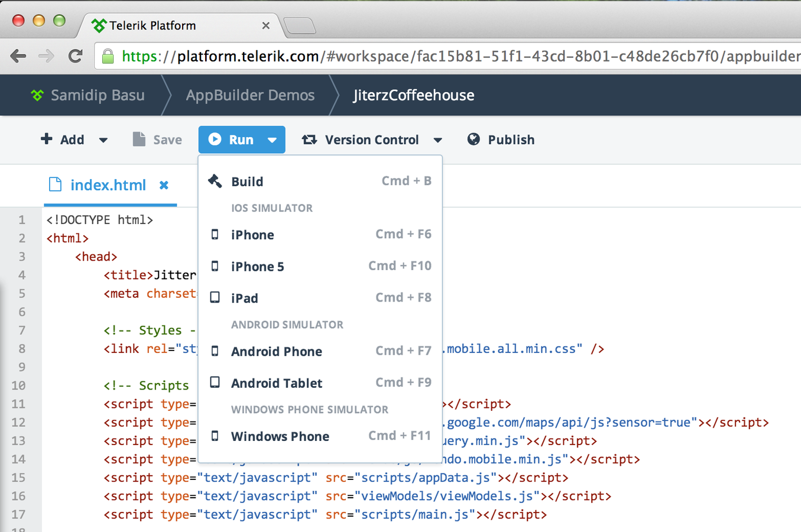
Task: Click the "Cmd + B" shortcut text
Action: [407, 181]
